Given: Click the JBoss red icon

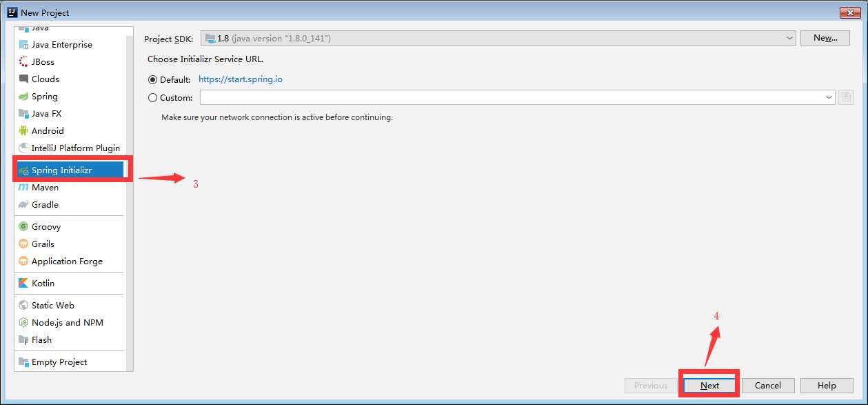Looking at the screenshot, I should [23, 62].
